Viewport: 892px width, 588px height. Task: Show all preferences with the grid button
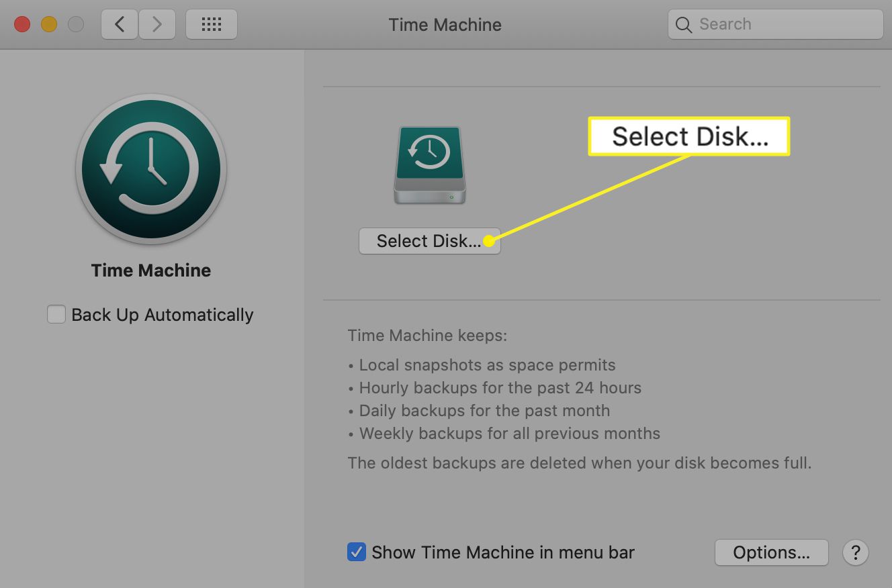click(212, 25)
